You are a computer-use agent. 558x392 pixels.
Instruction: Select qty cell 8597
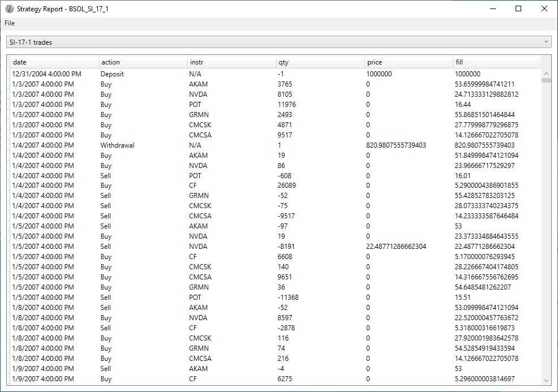pyautogui.click(x=285, y=318)
